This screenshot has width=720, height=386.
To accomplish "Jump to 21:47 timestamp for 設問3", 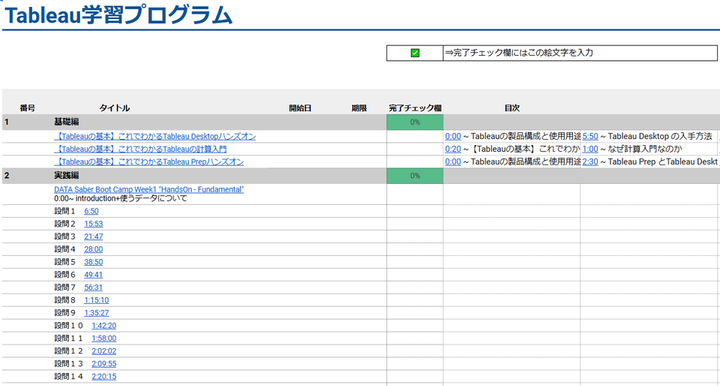I will 93,236.
